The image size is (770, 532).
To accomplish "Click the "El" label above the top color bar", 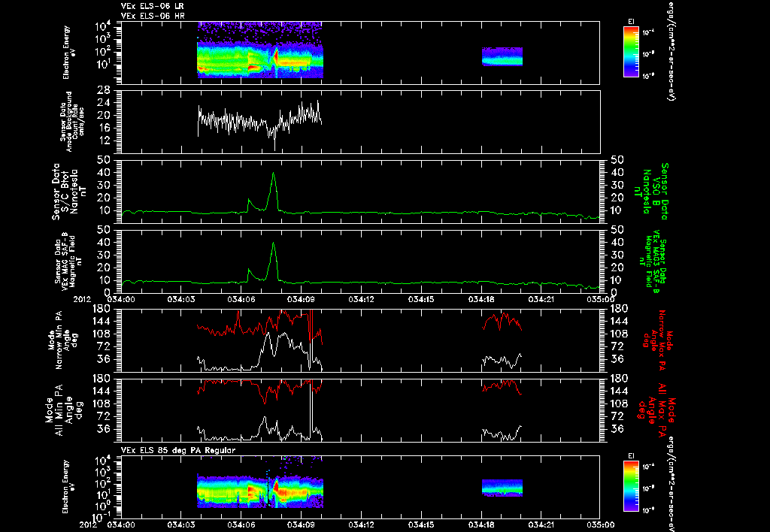I will (631, 22).
